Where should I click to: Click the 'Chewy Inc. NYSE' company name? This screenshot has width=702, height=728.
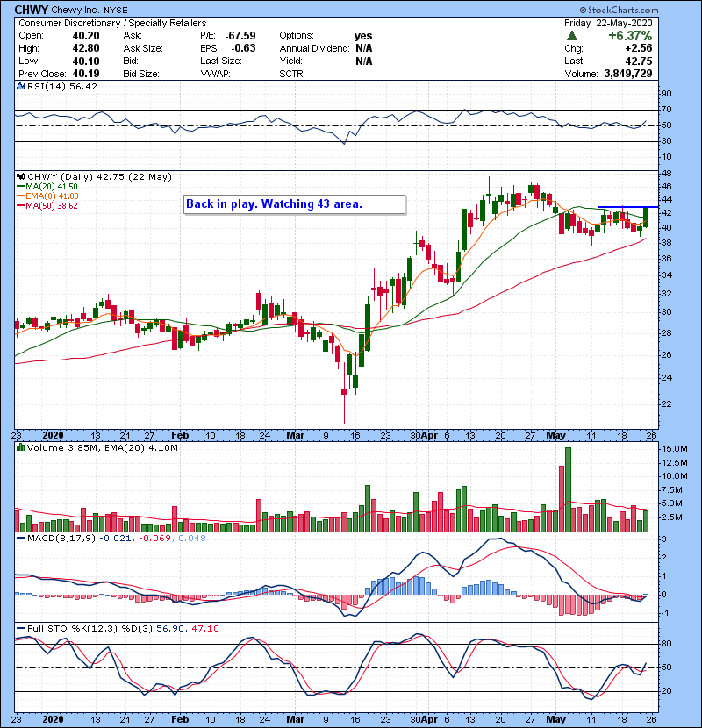click(90, 10)
